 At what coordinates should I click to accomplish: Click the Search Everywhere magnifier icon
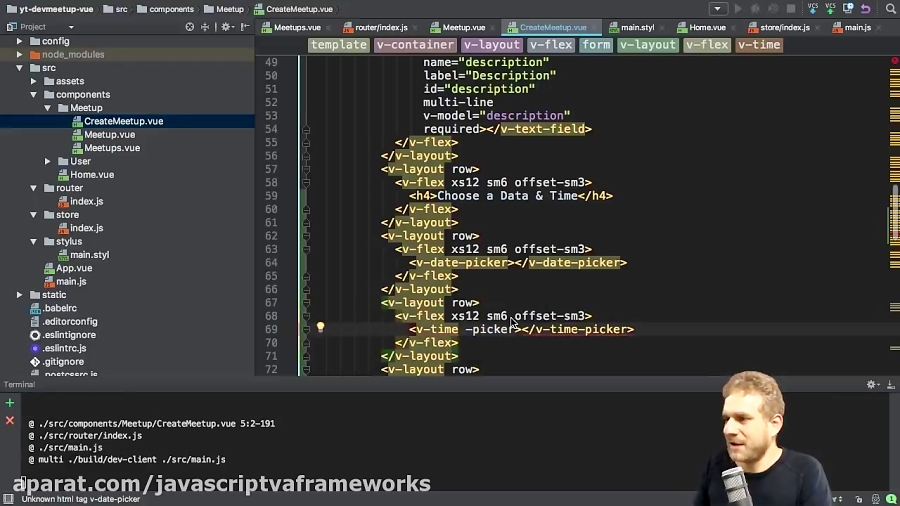point(890,9)
